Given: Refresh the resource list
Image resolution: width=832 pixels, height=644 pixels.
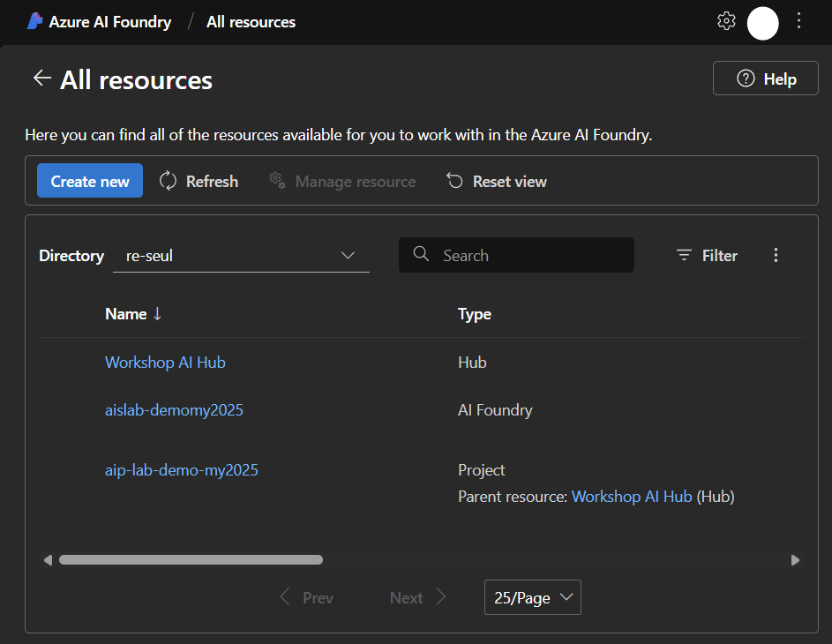Looking at the screenshot, I should [199, 181].
